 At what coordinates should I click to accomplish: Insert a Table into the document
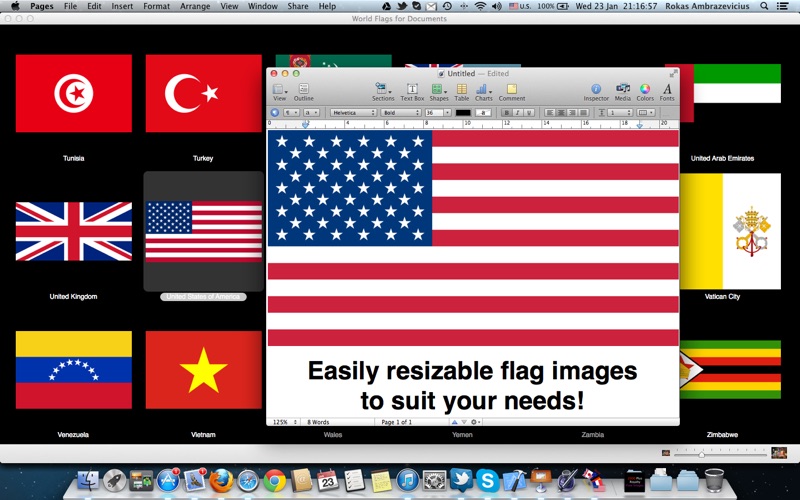[x=461, y=92]
